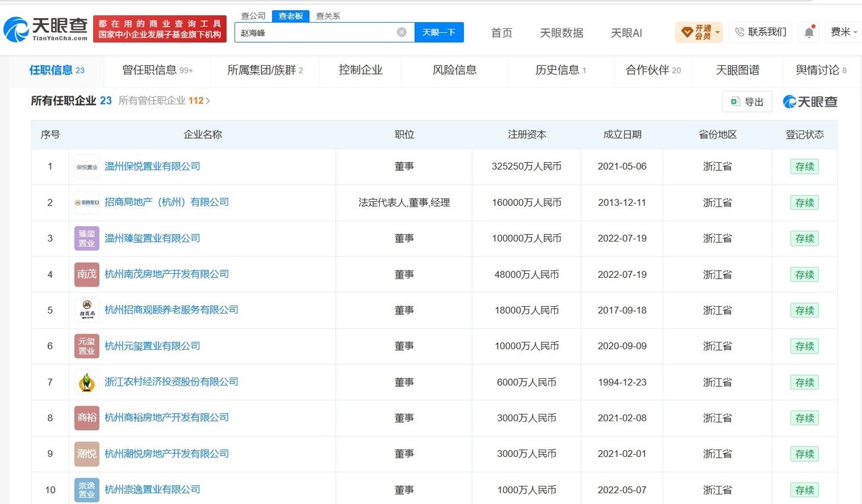Open 天眼AI in top navigation
862x504 pixels.
626,32
